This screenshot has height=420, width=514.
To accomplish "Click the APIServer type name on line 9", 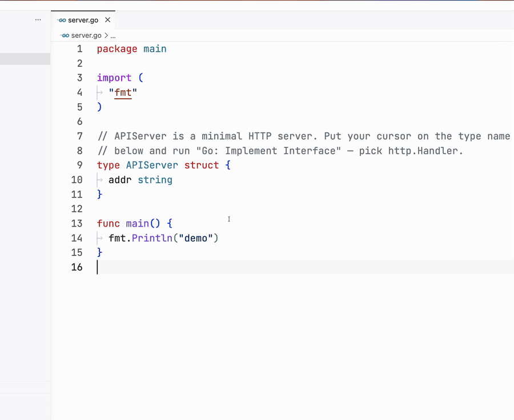I will 152,165.
